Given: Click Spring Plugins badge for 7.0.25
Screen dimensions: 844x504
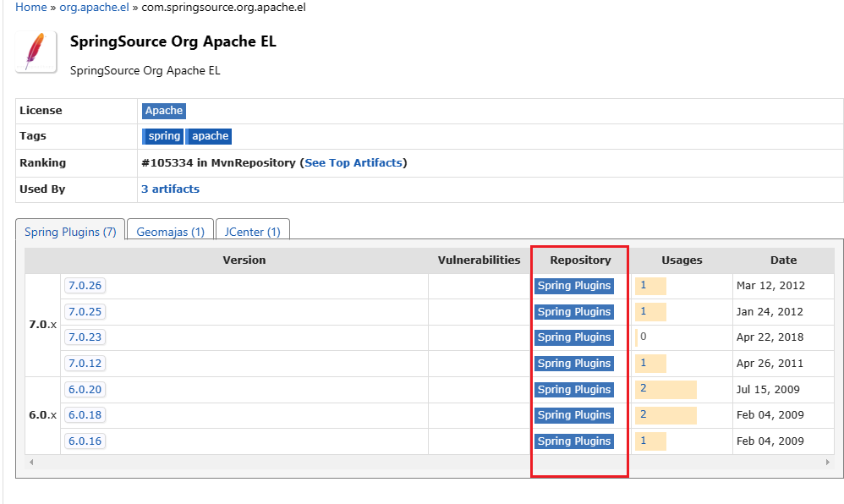Looking at the screenshot, I should (x=574, y=312).
